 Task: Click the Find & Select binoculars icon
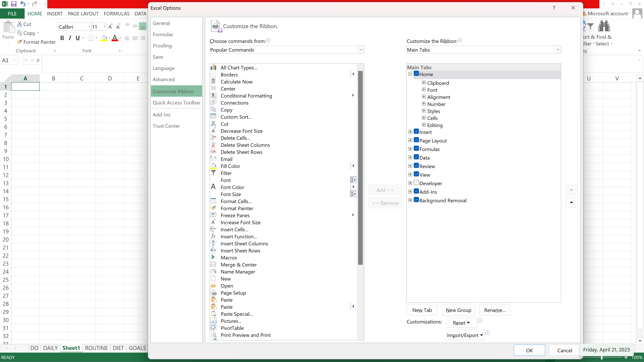[604, 26]
